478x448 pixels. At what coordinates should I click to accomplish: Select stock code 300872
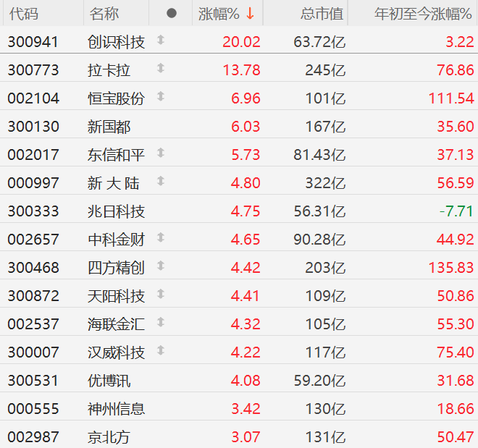pyautogui.click(x=33, y=296)
